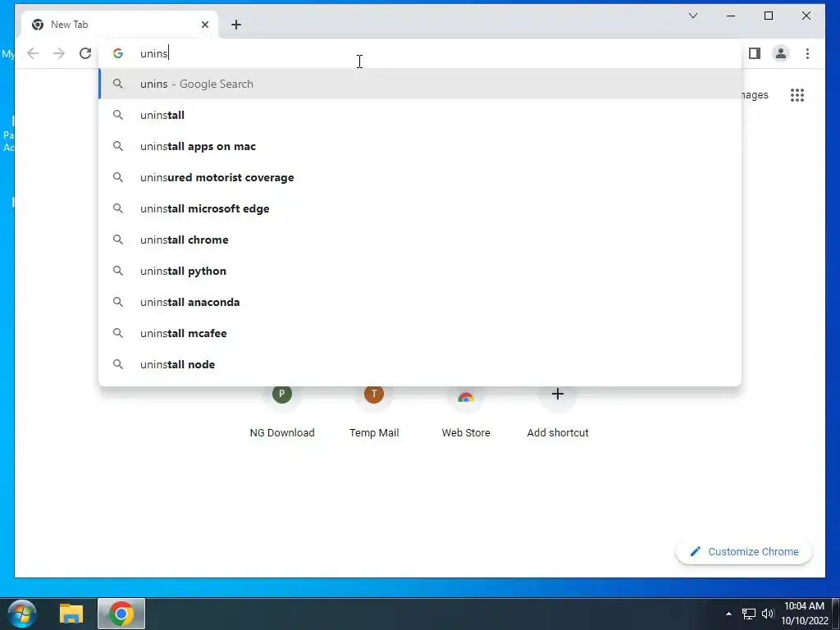Open the Google apps grid
Screen dimensions: 840x630
797,95
